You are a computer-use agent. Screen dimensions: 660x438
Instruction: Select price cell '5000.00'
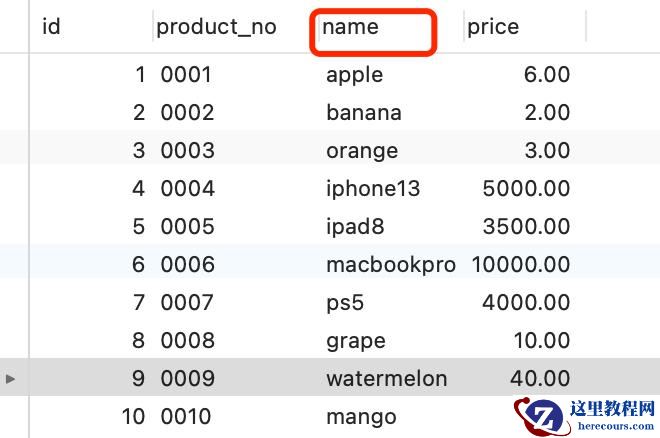(x=527, y=188)
